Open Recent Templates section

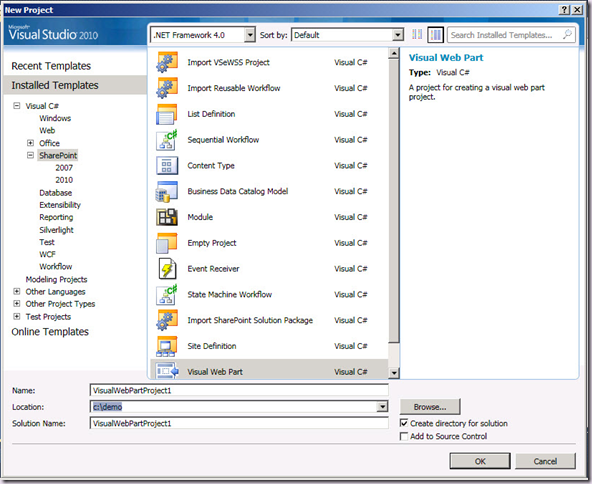coord(51,66)
